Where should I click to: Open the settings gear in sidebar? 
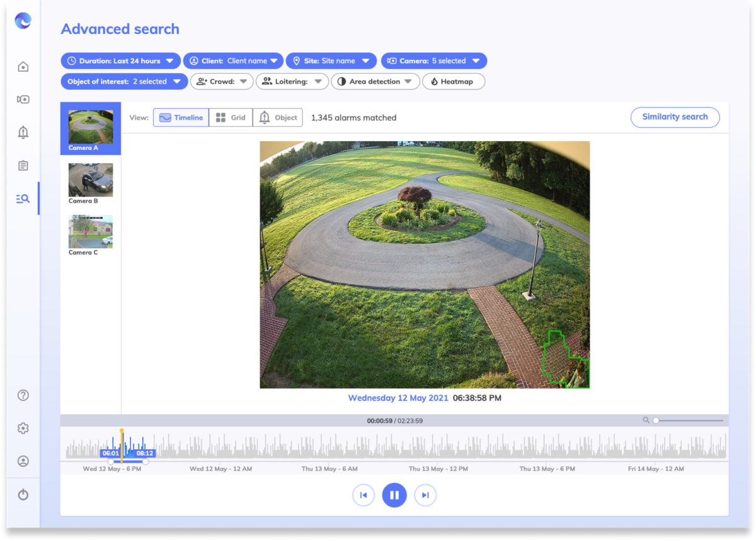(x=23, y=428)
